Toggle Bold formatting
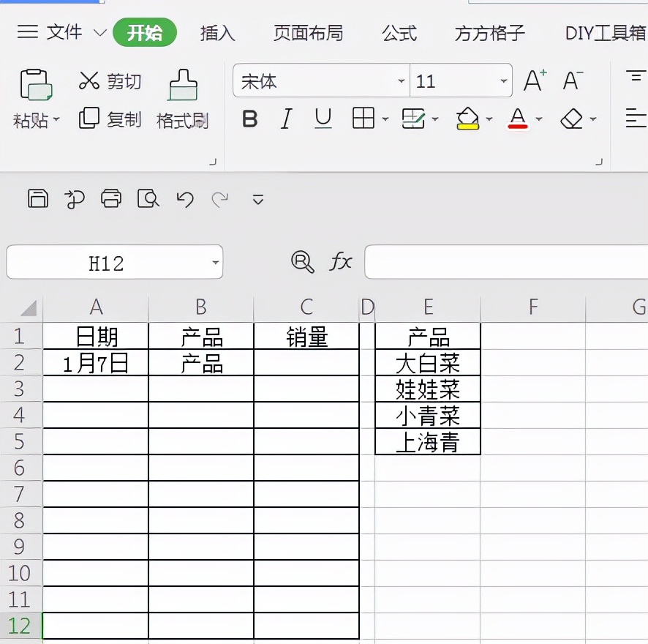Screen dimensions: 648x644 249,119
